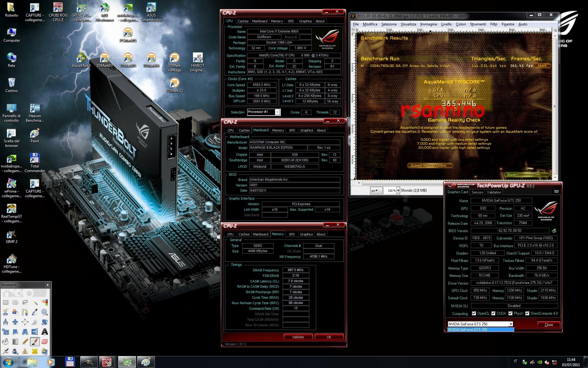Switch to Caches tab in top CPU-Z window
Screen dimensions: 588x368
click(243, 21)
